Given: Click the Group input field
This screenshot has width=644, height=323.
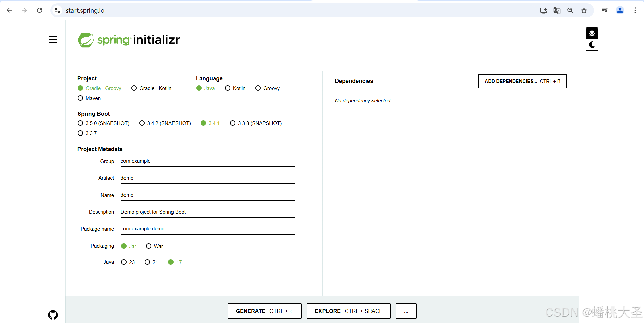Looking at the screenshot, I should click(x=208, y=161).
